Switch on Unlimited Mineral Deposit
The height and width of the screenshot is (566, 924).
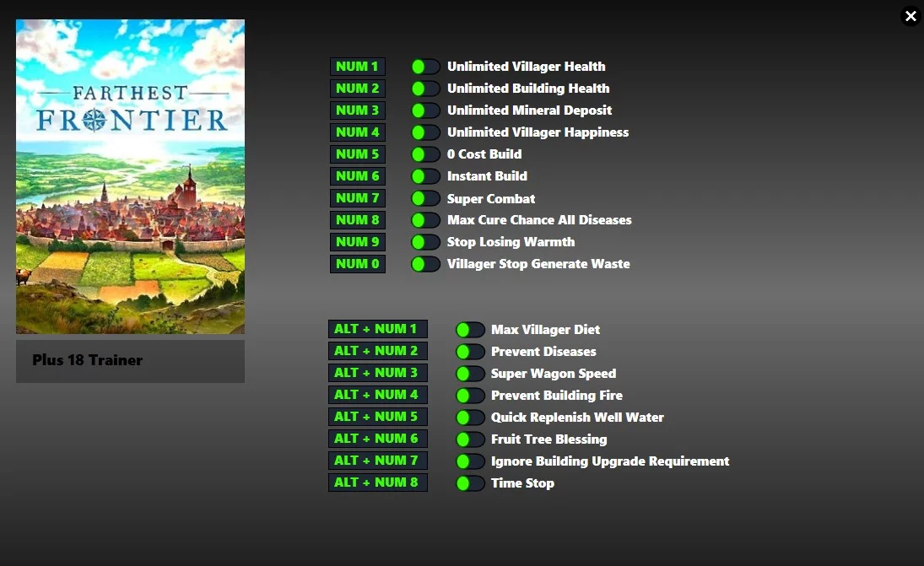pos(425,111)
